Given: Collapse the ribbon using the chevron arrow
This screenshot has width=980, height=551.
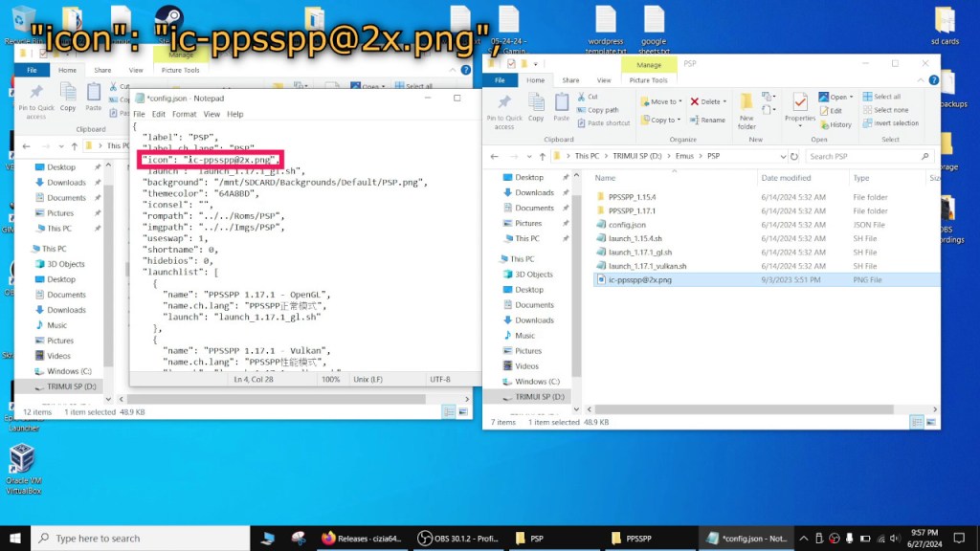Looking at the screenshot, I should (x=920, y=78).
